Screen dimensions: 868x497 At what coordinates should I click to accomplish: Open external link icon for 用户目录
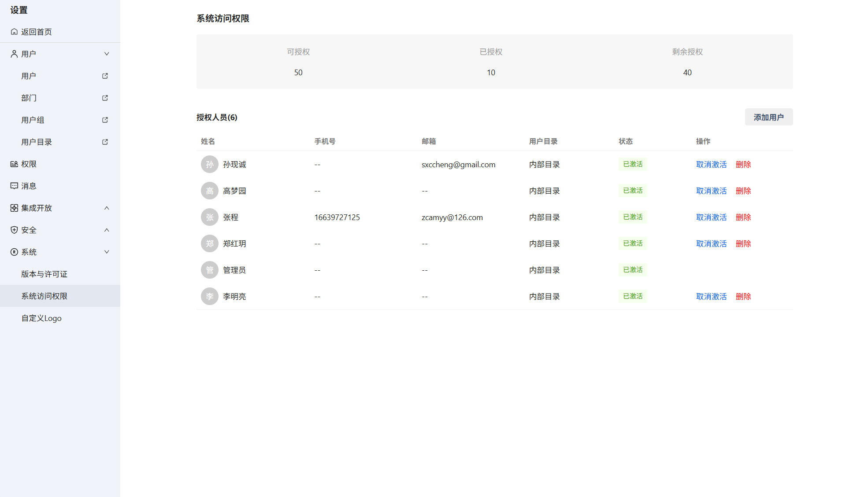point(105,142)
